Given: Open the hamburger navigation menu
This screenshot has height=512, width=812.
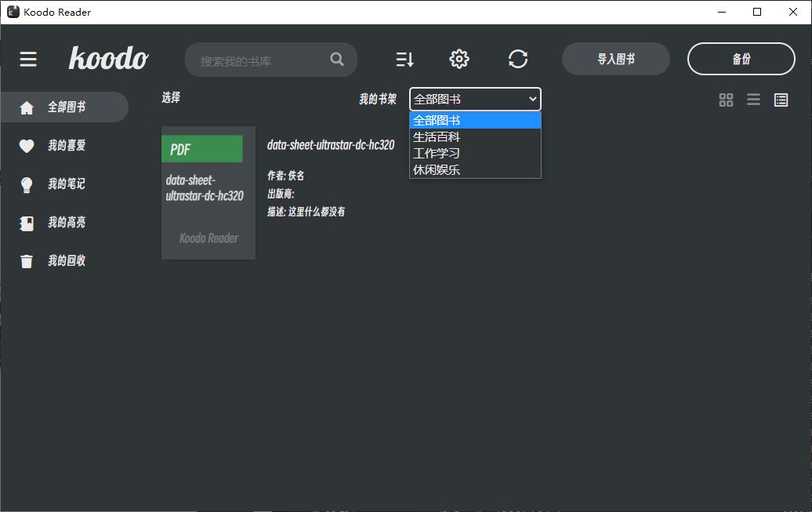Looking at the screenshot, I should [x=28, y=59].
